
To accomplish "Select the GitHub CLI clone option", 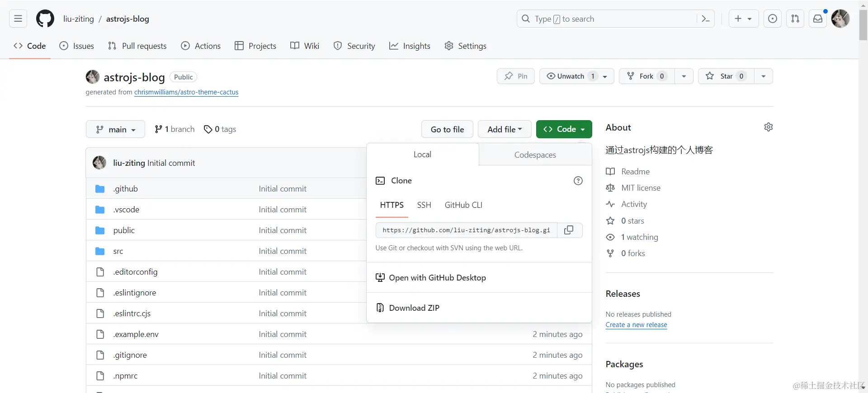I will coord(463,205).
